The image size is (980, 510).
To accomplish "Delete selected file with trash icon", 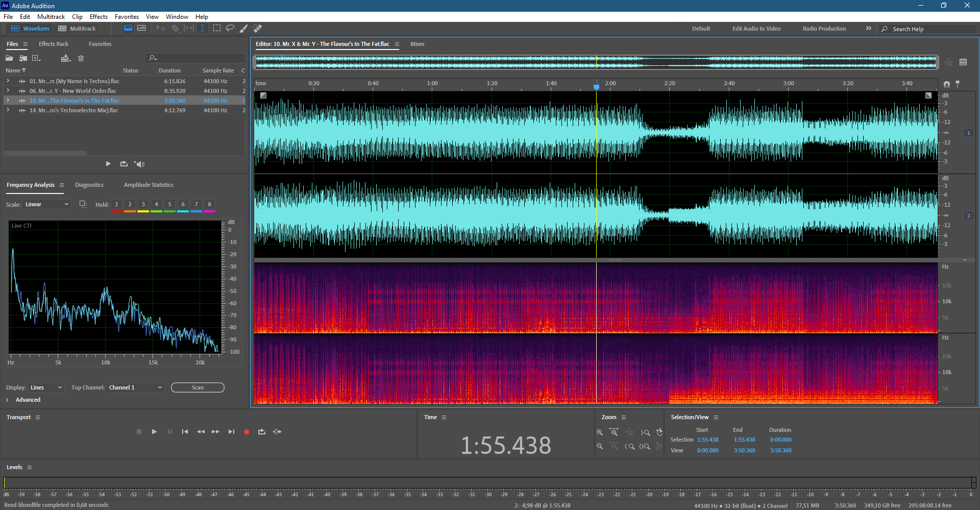I will coord(81,58).
